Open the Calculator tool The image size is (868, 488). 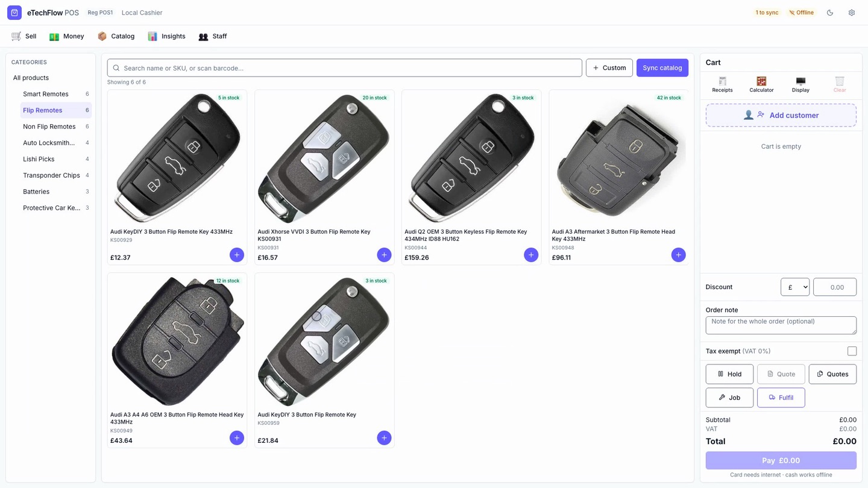761,84
